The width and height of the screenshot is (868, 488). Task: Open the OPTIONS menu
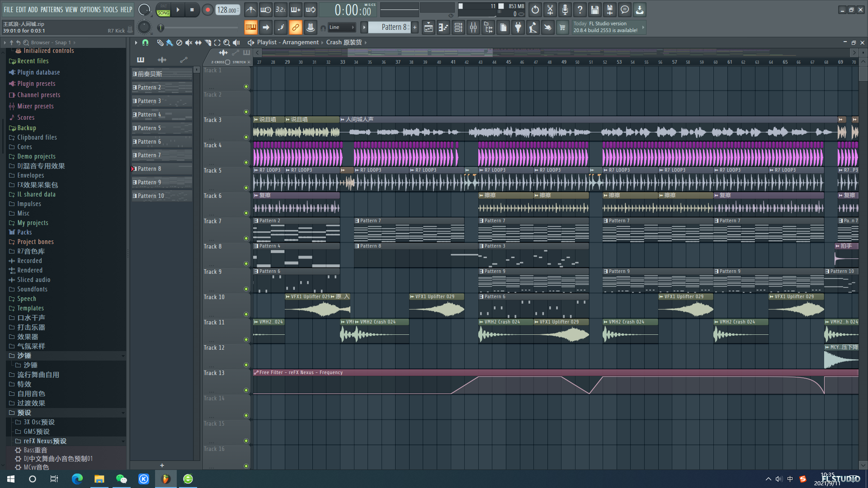(x=90, y=9)
